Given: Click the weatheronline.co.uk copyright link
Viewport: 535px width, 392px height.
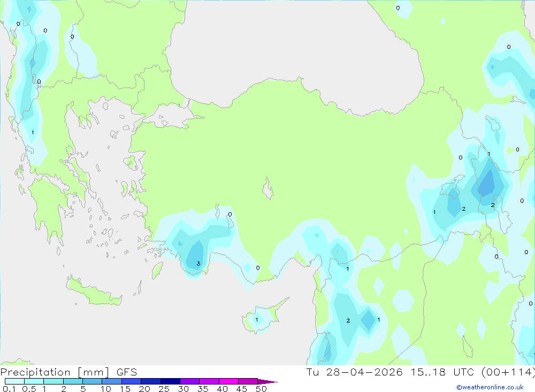Looking at the screenshot, I should point(490,387).
